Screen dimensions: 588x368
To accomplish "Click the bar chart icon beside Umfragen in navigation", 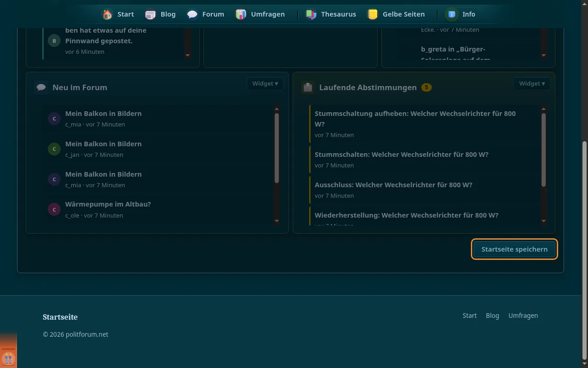I will [x=241, y=14].
